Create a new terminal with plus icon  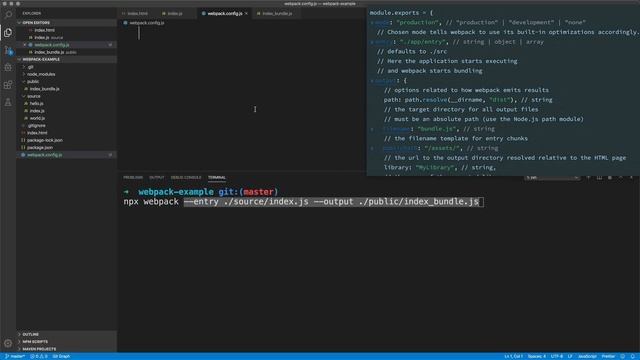588,178
